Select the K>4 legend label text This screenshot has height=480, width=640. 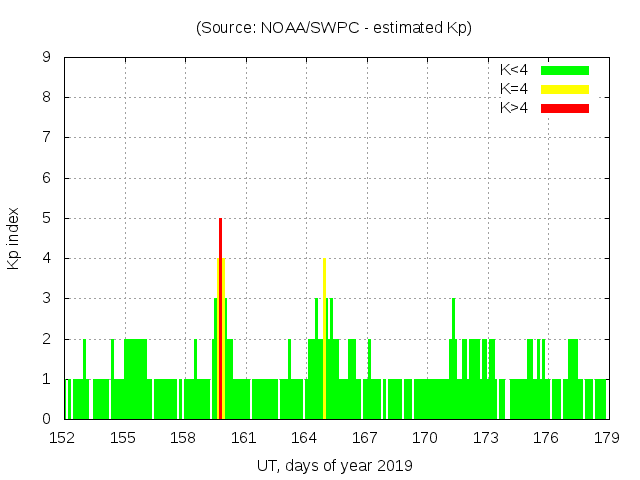[x=515, y=108]
